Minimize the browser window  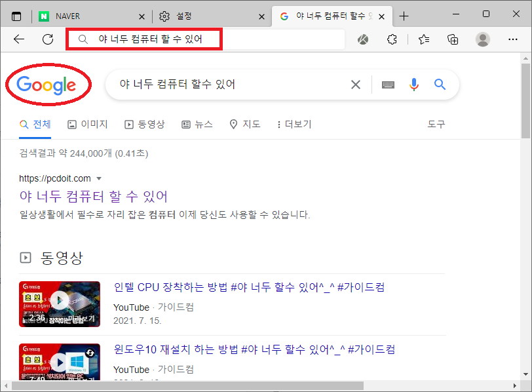pyautogui.click(x=456, y=14)
